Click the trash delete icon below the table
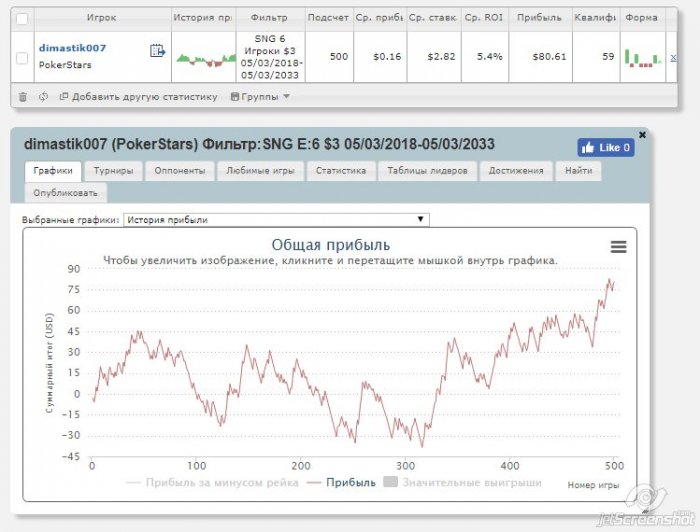The height and width of the screenshot is (532, 700). coord(23,96)
